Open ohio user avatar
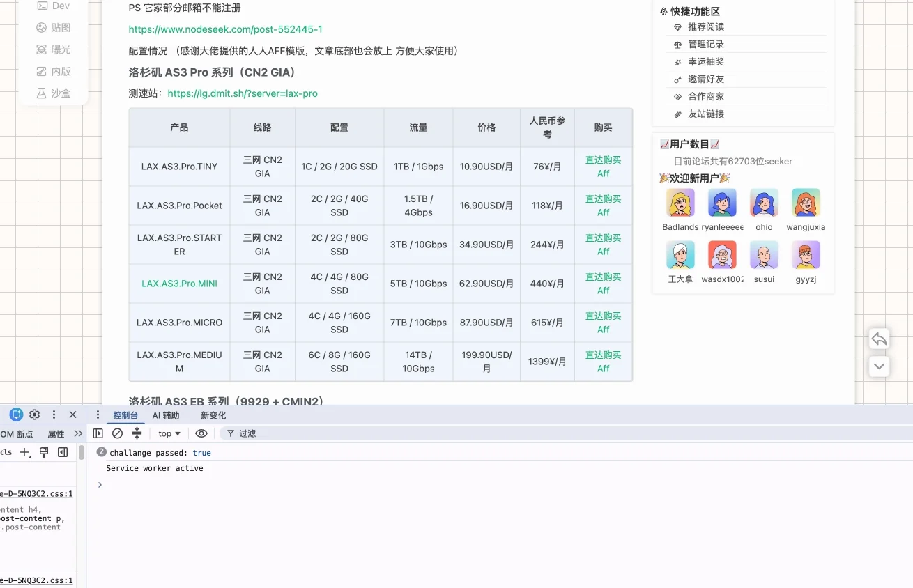This screenshot has height=588, width=913. point(764,203)
